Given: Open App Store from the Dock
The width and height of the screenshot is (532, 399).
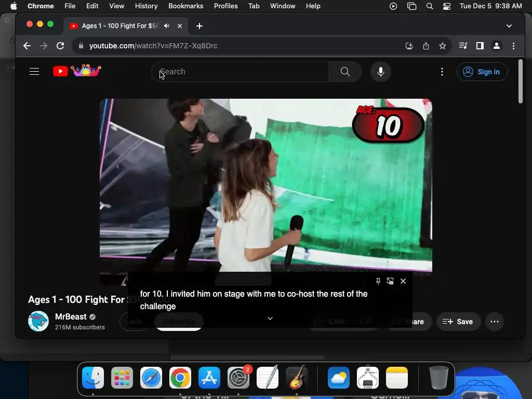Looking at the screenshot, I should [x=209, y=378].
